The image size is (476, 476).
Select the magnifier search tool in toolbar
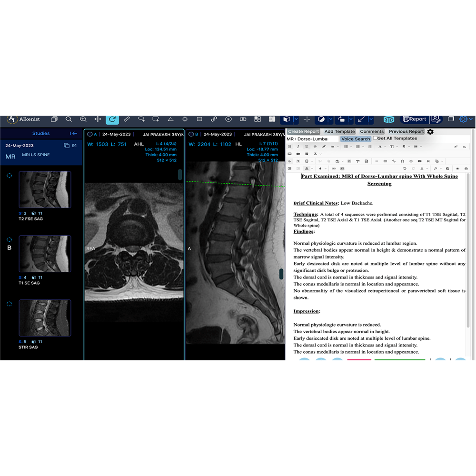[69, 119]
